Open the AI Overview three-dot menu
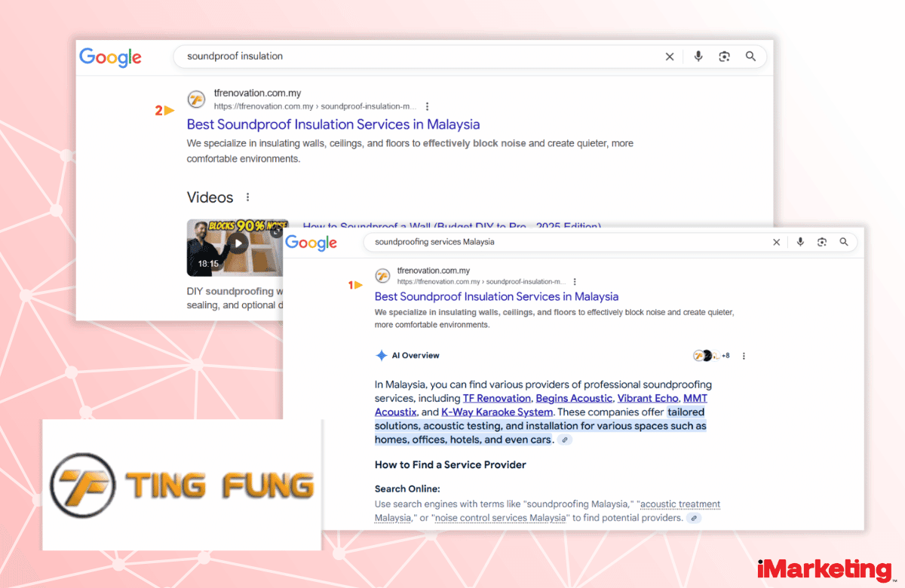This screenshot has height=588, width=905. [x=744, y=356]
